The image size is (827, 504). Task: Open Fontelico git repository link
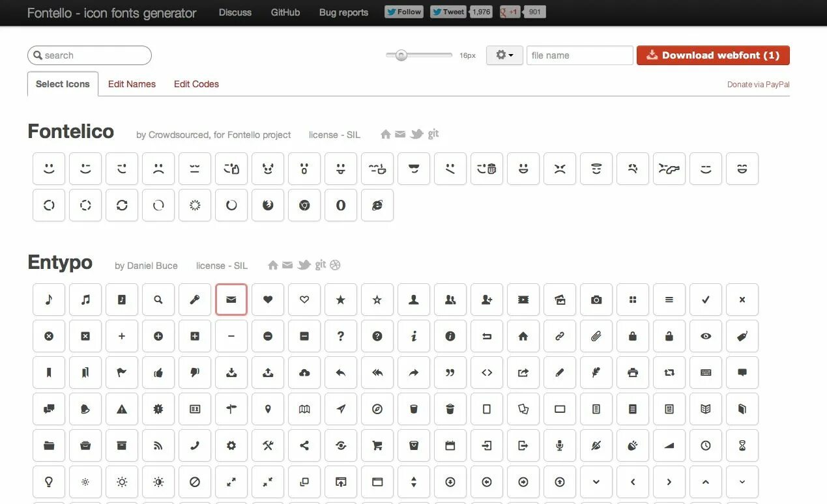coord(433,133)
